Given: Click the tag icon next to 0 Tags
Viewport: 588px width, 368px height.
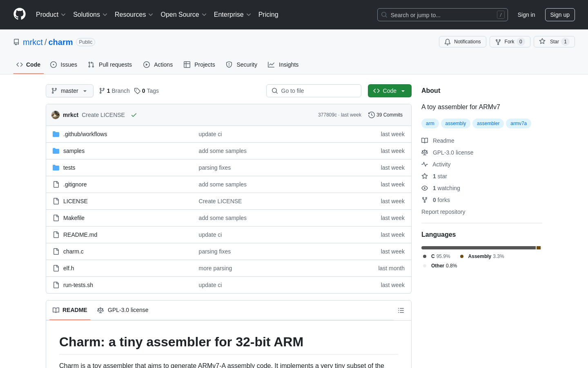Looking at the screenshot, I should point(137,91).
